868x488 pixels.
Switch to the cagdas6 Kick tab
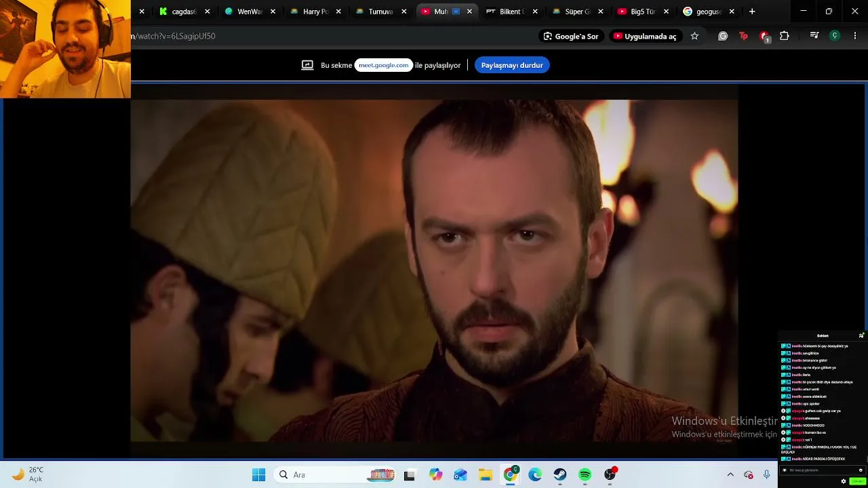(184, 12)
